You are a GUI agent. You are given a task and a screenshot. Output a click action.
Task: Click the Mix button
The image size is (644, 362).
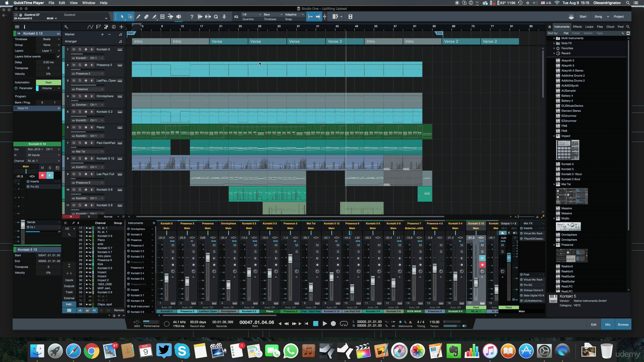point(608,324)
